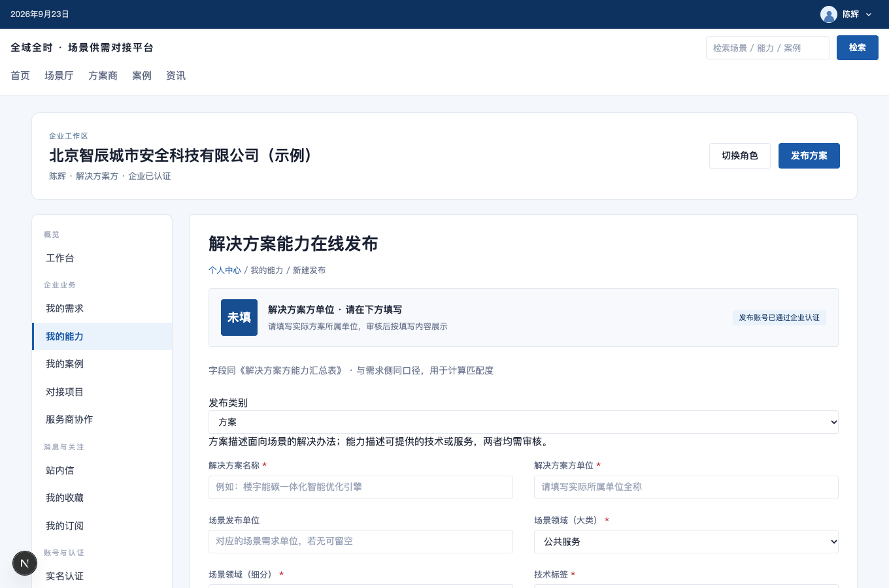Go to 首页 in the navigation
This screenshot has height=588, width=889.
pos(20,76)
